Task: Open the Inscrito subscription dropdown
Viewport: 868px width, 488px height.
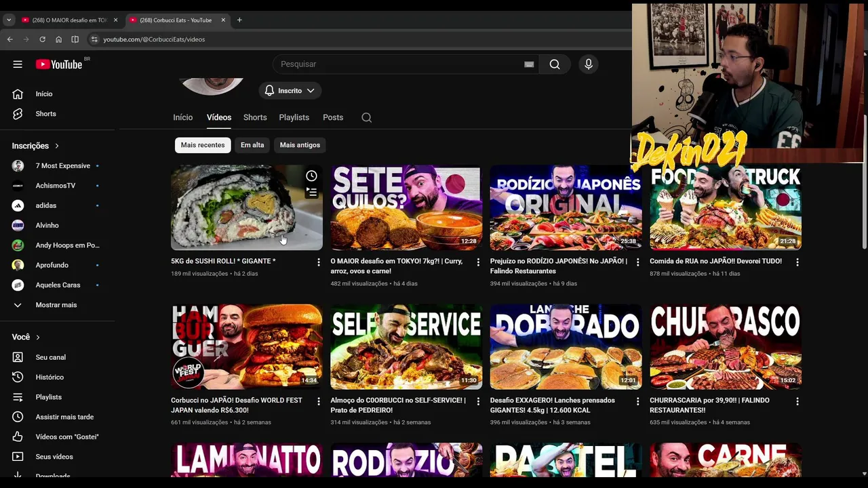Action: pos(290,91)
